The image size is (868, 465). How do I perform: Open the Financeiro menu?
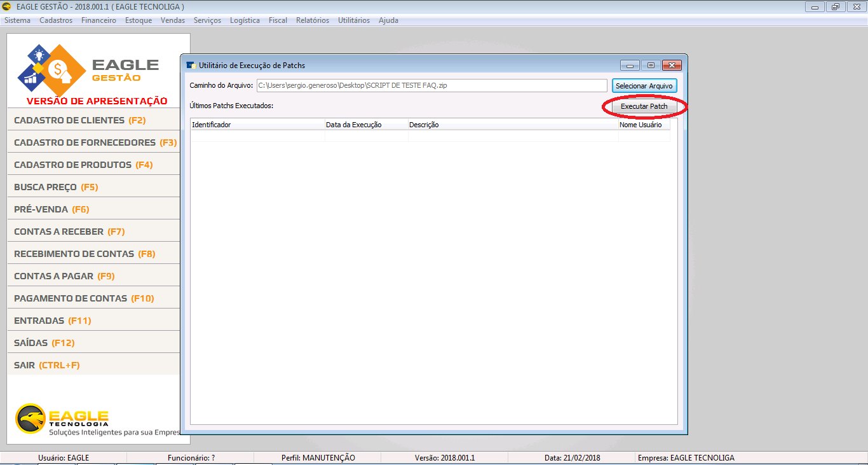pyautogui.click(x=98, y=20)
